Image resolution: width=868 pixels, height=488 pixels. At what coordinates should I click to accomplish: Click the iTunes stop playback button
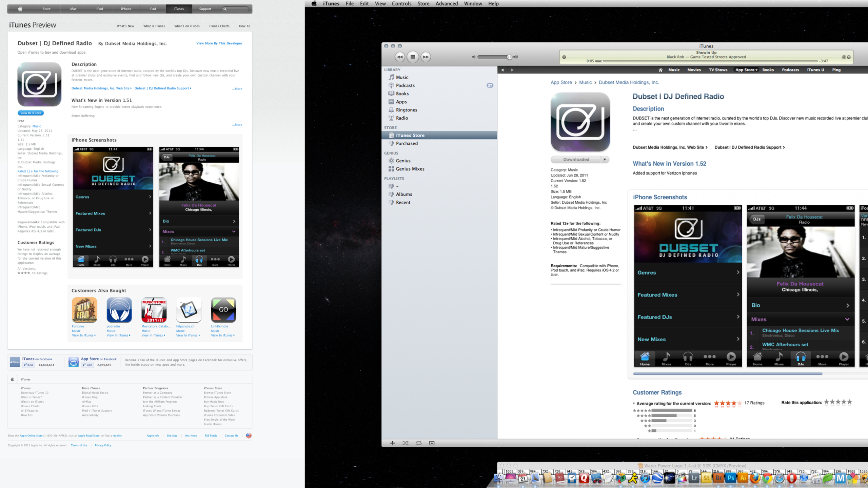[413, 57]
